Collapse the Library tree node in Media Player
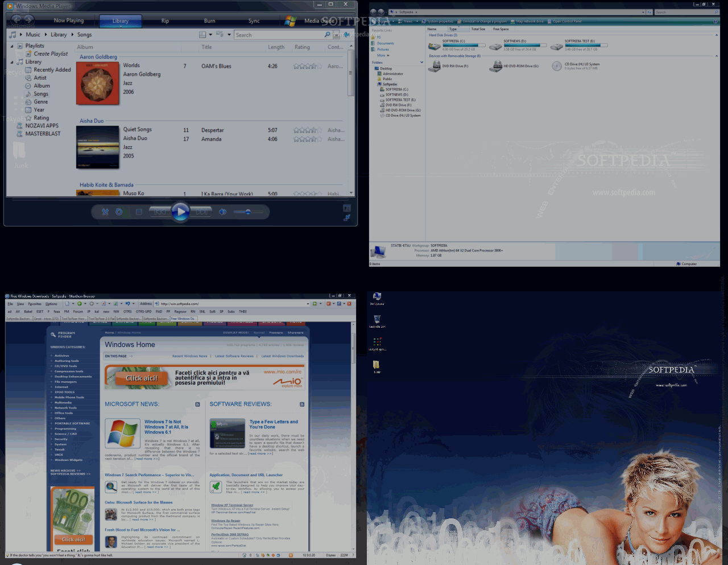The image size is (728, 565). [x=12, y=62]
